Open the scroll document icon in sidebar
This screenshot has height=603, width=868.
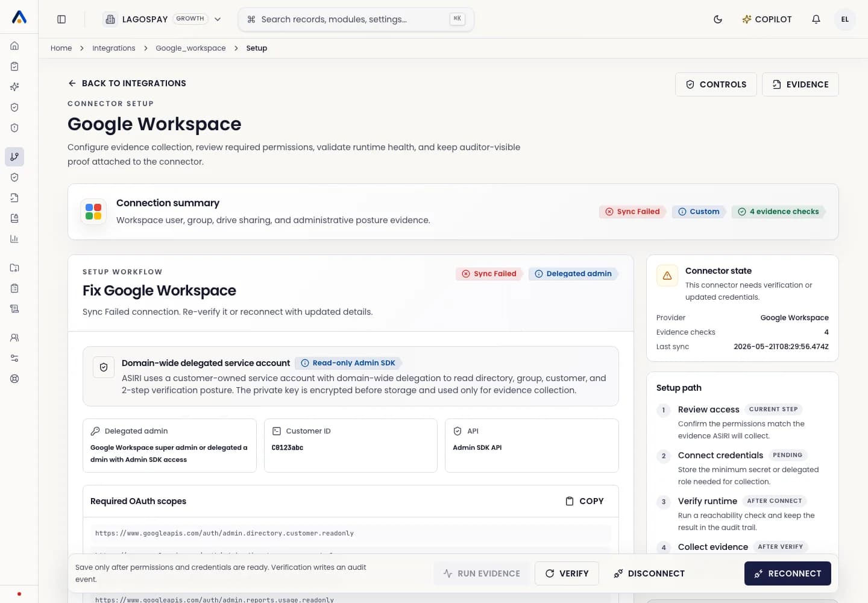pyautogui.click(x=14, y=309)
